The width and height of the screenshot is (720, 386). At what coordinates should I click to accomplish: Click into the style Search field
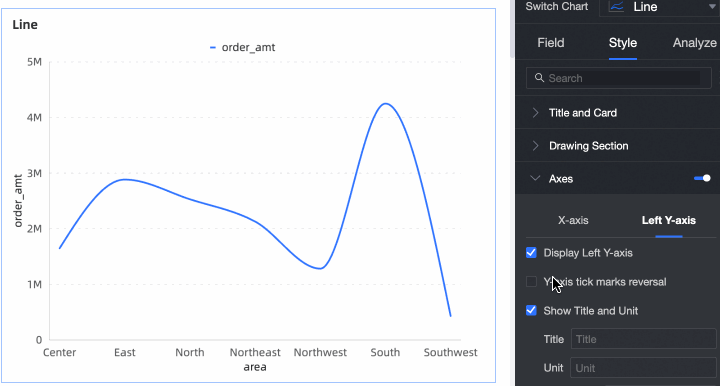tap(619, 78)
